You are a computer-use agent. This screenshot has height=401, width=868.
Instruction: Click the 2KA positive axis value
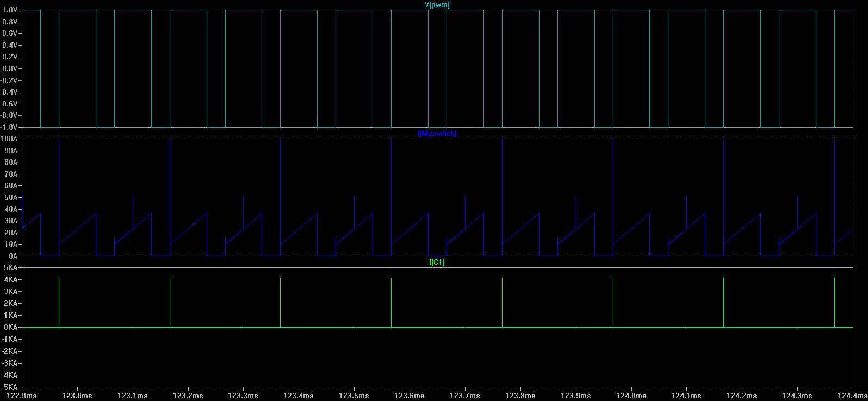tap(10, 304)
